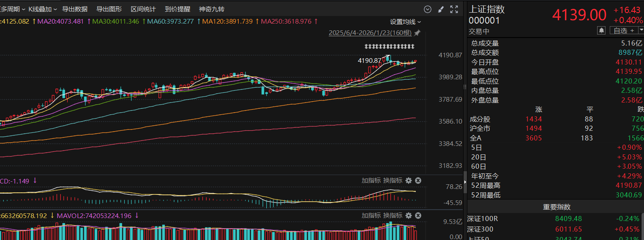Click the 交易中 trading status label
This screenshot has width=644, height=240.
(x=479, y=31)
